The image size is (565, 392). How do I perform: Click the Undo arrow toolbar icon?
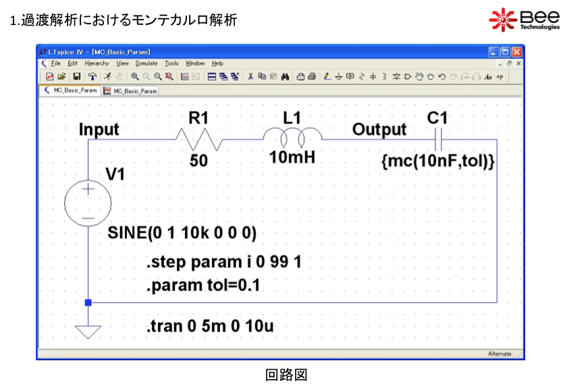coord(442,77)
